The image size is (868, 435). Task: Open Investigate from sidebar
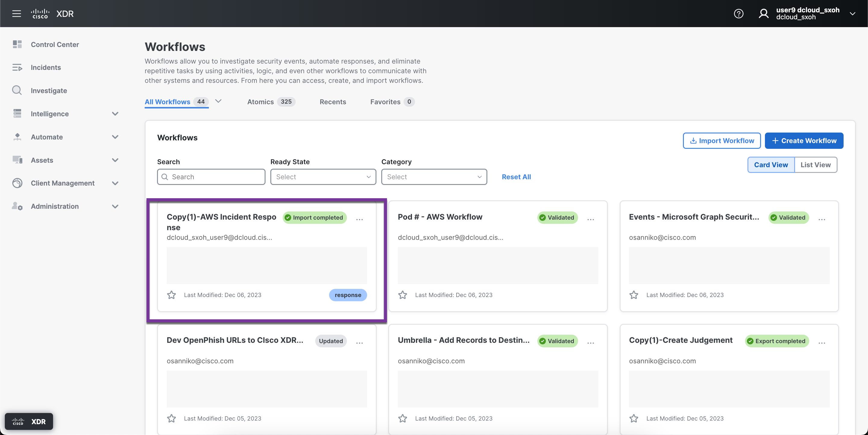point(49,91)
